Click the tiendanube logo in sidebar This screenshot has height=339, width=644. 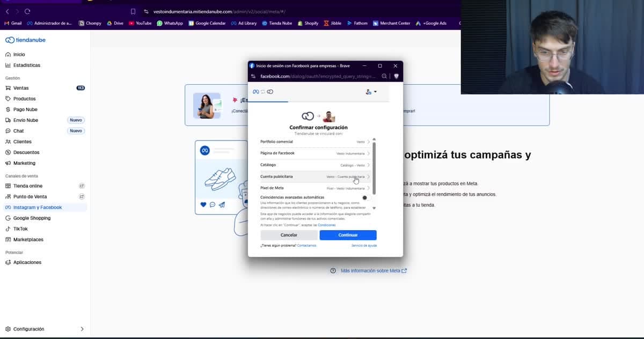(25, 40)
